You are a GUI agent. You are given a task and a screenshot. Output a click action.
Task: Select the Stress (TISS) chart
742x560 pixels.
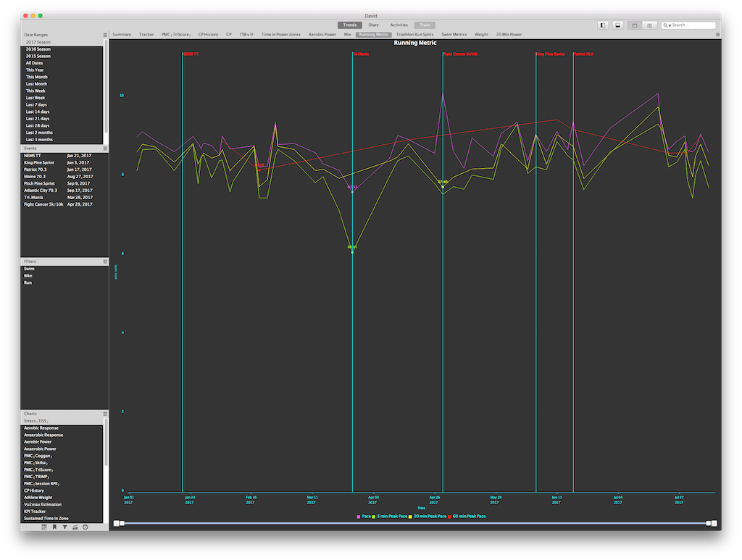(62, 421)
